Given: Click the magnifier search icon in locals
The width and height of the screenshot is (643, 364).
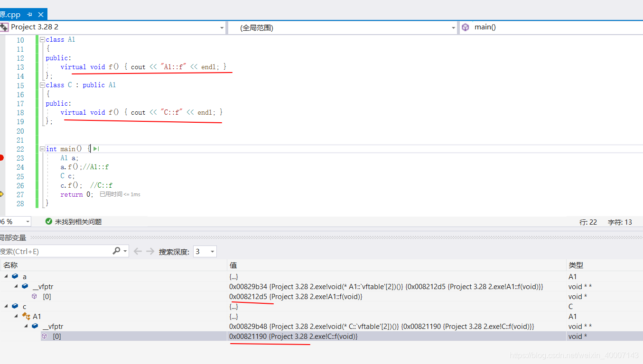Looking at the screenshot, I should (x=116, y=251).
